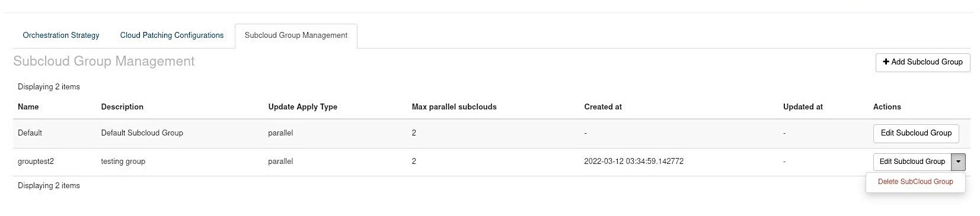
Task: Select the grouptest2 name cell
Action: 36,162
